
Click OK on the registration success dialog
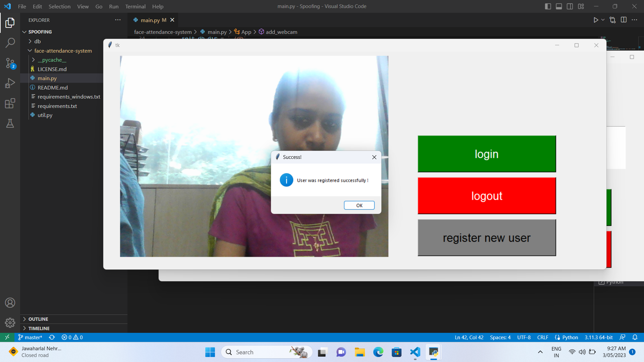point(359,205)
